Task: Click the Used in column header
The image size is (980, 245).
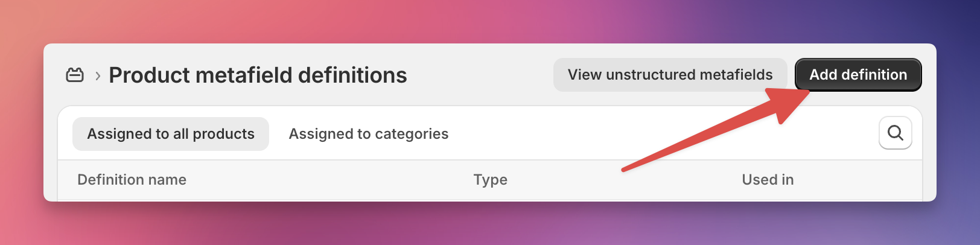Action: click(768, 180)
